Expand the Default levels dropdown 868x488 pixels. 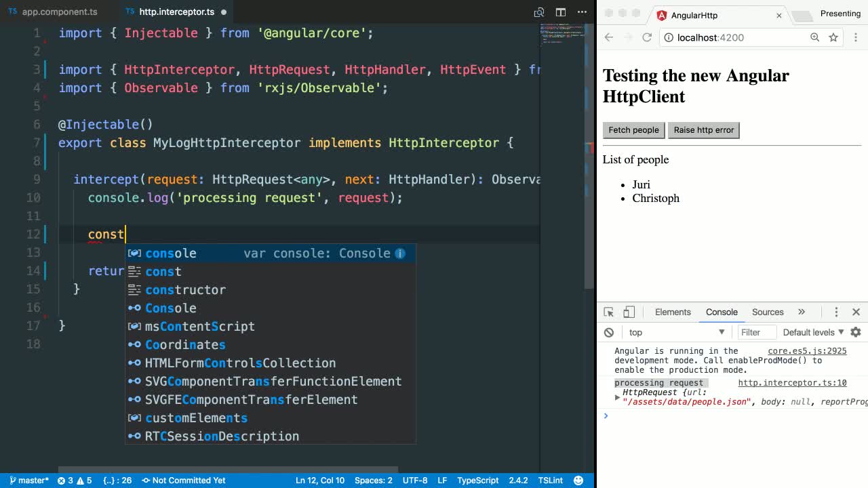(x=813, y=332)
